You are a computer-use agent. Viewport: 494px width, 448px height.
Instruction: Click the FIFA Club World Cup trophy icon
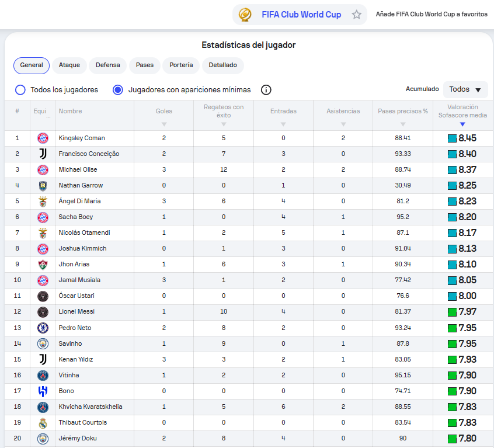245,15
